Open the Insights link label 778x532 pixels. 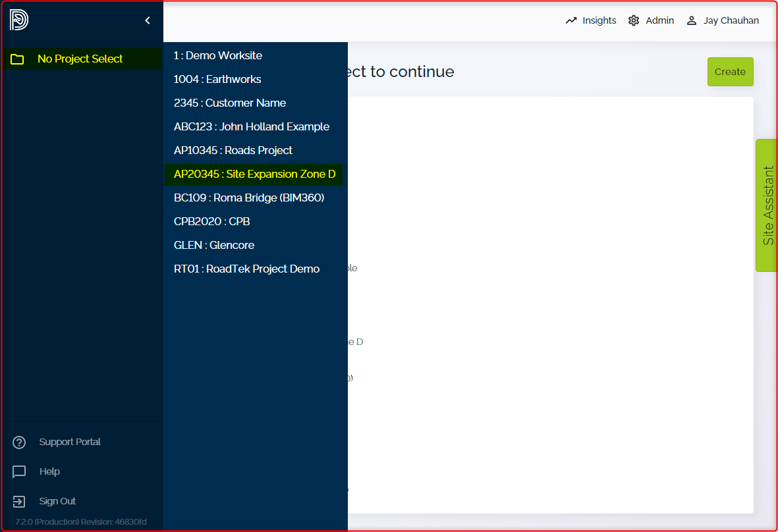(x=599, y=20)
